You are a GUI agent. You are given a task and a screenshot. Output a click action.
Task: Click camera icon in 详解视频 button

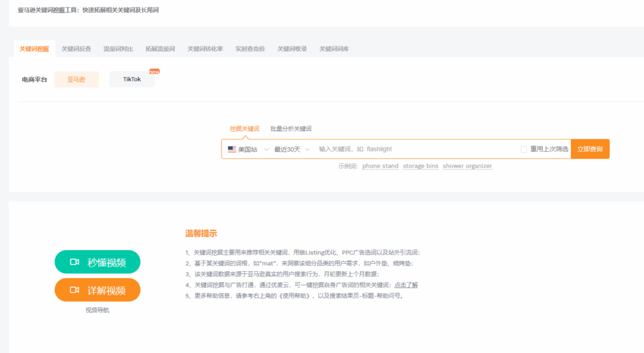[74, 290]
